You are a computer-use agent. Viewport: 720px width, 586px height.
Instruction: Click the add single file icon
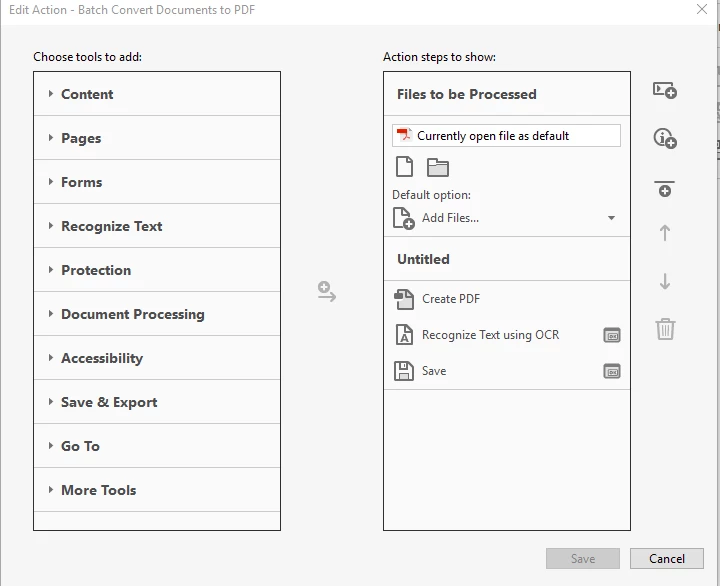pos(404,167)
